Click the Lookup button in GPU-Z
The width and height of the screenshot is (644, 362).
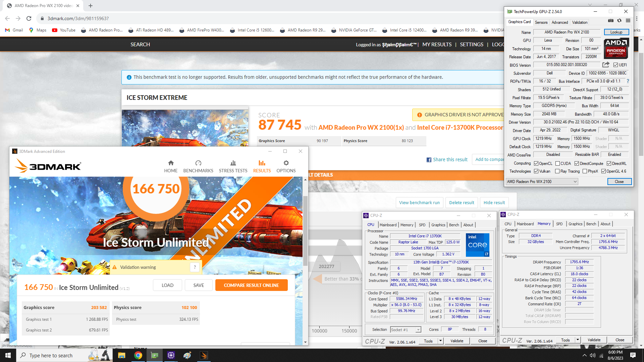click(616, 32)
